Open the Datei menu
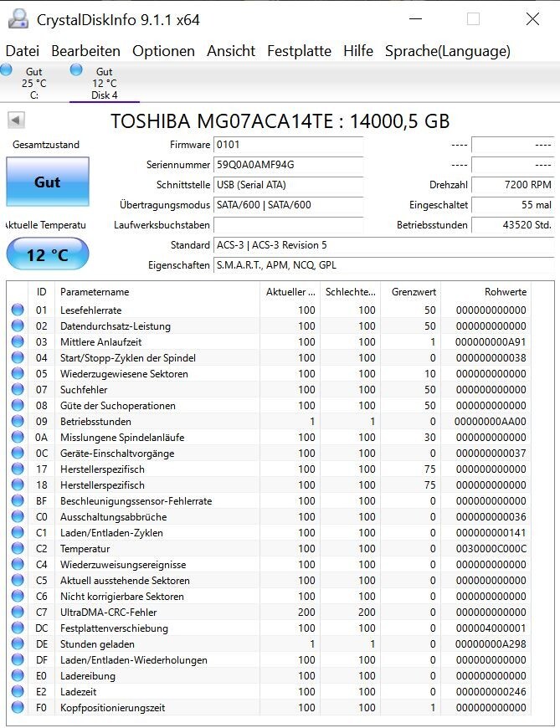560x728 pixels. click(x=23, y=50)
